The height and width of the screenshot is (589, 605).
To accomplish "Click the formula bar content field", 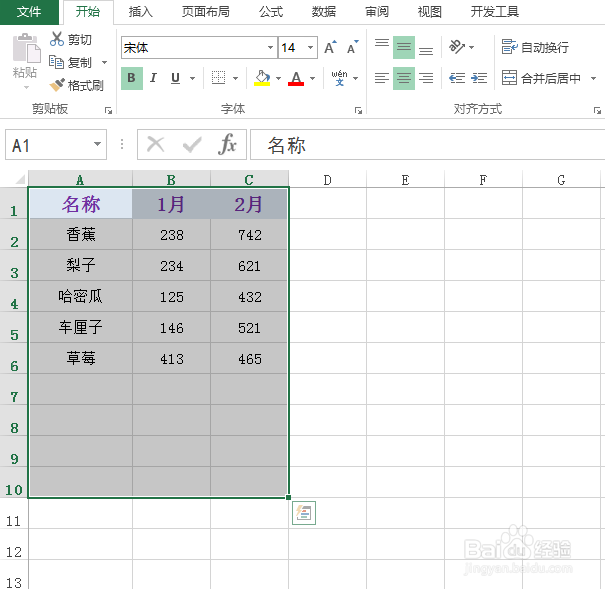I will point(428,145).
